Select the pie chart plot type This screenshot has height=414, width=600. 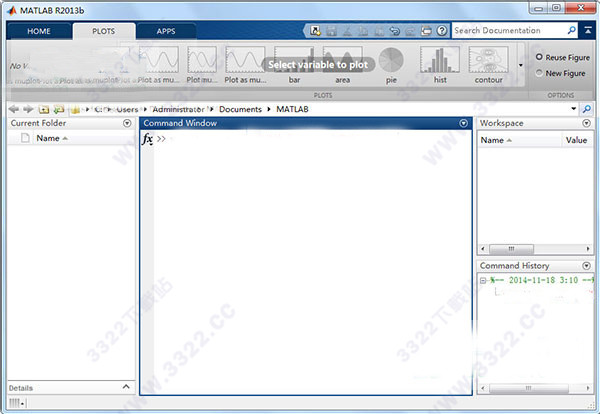click(391, 65)
